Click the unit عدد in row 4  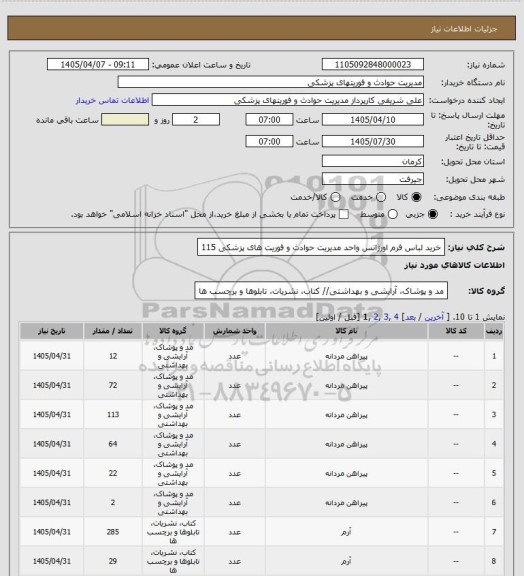pos(234,444)
